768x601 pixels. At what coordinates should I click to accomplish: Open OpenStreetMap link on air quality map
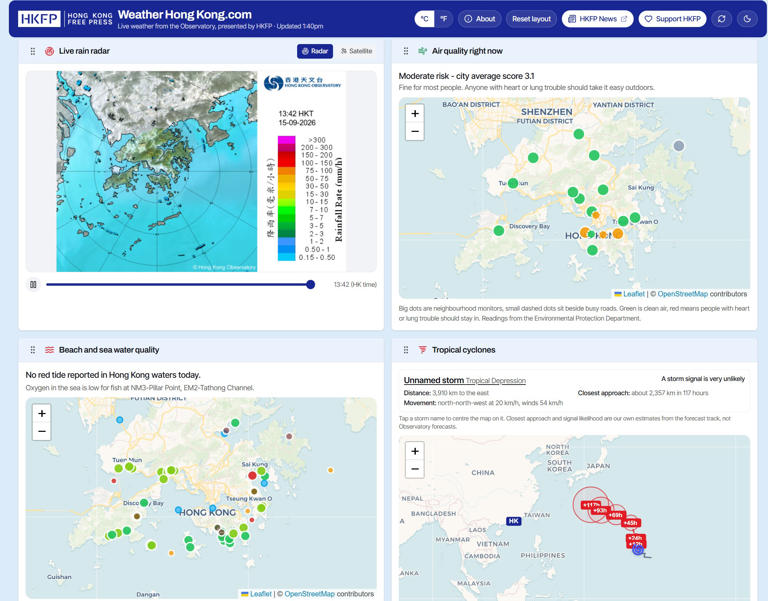(682, 294)
